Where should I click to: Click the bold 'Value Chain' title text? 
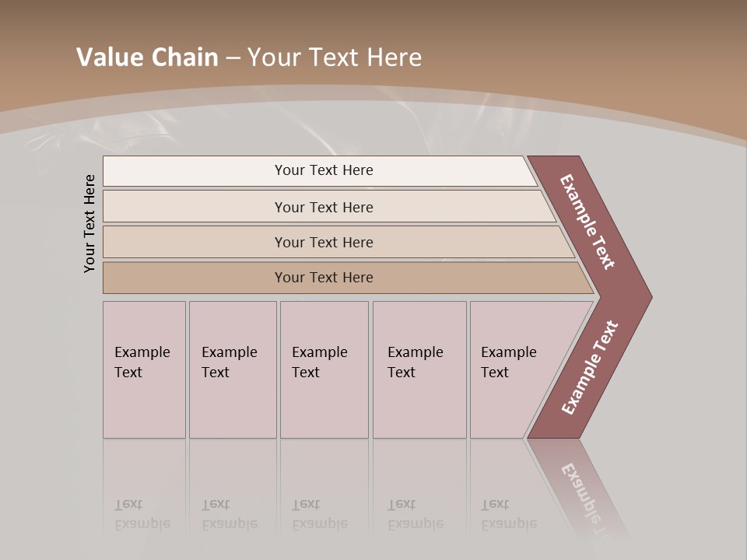147,58
